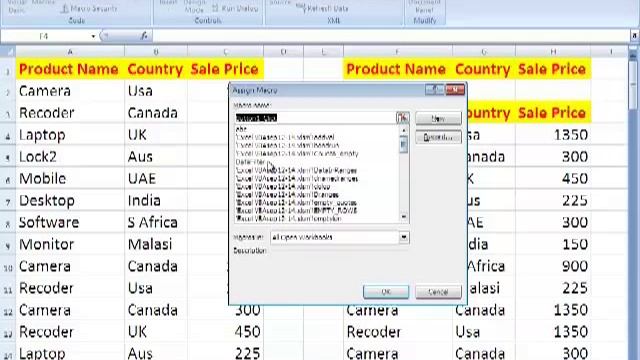The width and height of the screenshot is (640, 360).
Task: Click cell H6 with value 450
Action: pos(553,179)
